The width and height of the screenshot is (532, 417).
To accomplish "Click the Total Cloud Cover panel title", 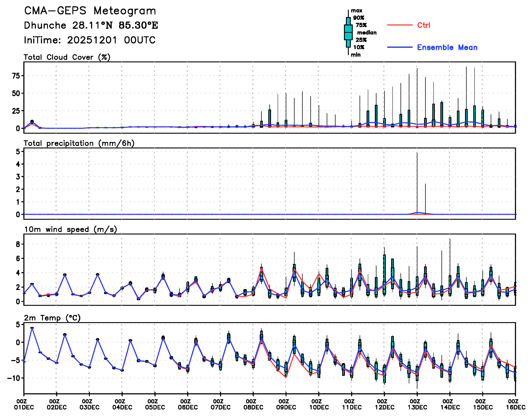I will (x=67, y=57).
